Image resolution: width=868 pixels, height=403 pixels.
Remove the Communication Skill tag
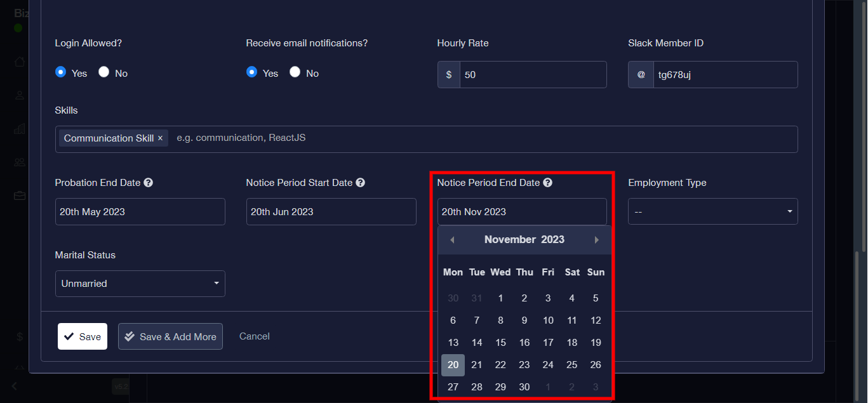click(161, 138)
